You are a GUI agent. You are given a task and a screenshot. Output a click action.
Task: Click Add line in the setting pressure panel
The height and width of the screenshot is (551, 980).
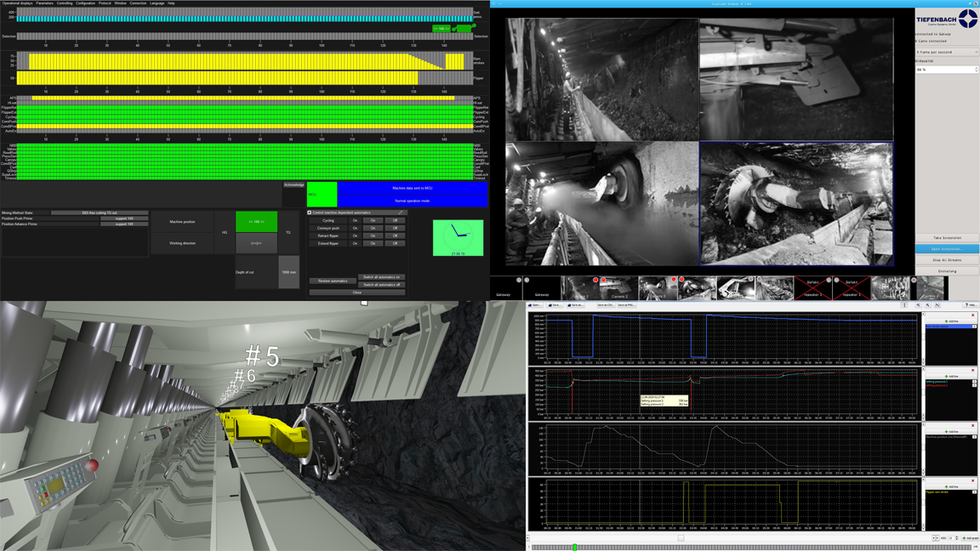tap(951, 376)
